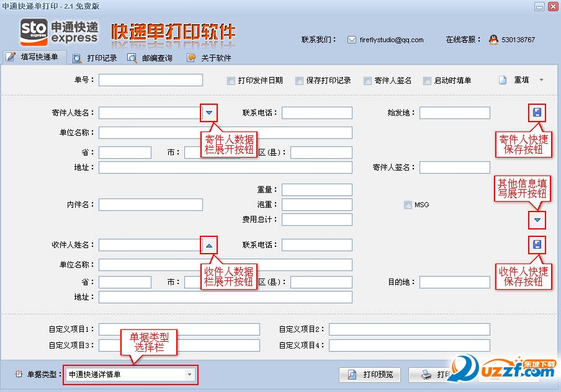
Task: Click 自定义项目2 input field
Action: click(x=410, y=329)
